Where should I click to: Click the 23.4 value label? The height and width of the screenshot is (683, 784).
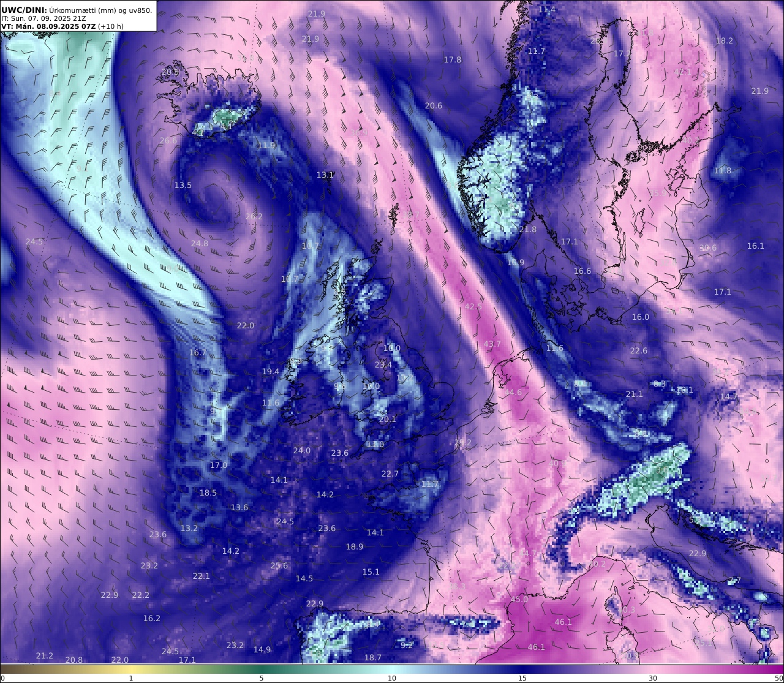(x=383, y=364)
